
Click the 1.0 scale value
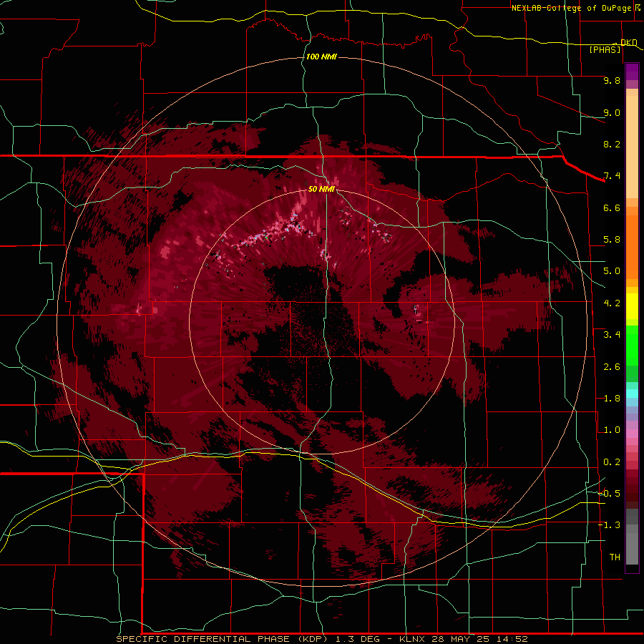click(x=612, y=430)
